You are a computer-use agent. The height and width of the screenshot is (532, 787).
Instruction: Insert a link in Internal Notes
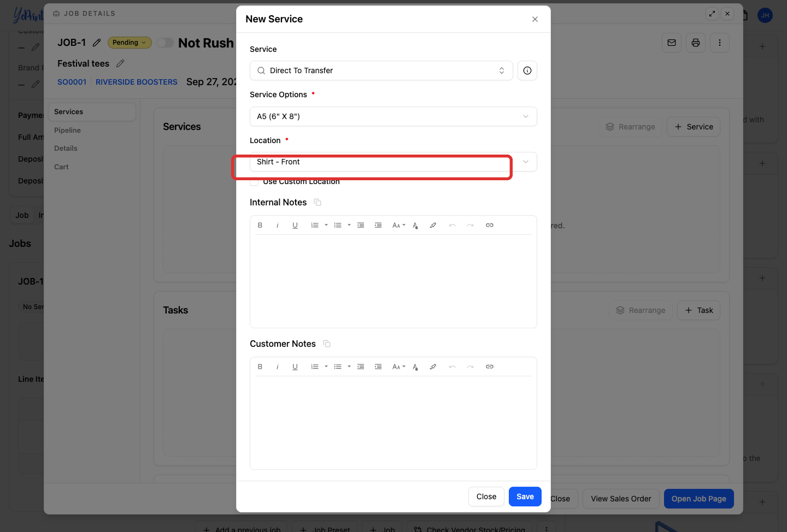[490, 225]
